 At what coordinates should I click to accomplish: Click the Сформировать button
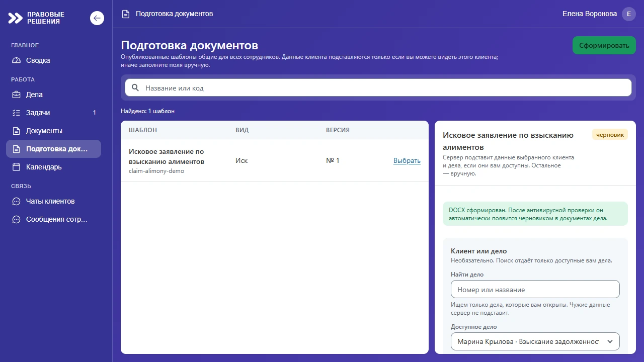click(604, 45)
